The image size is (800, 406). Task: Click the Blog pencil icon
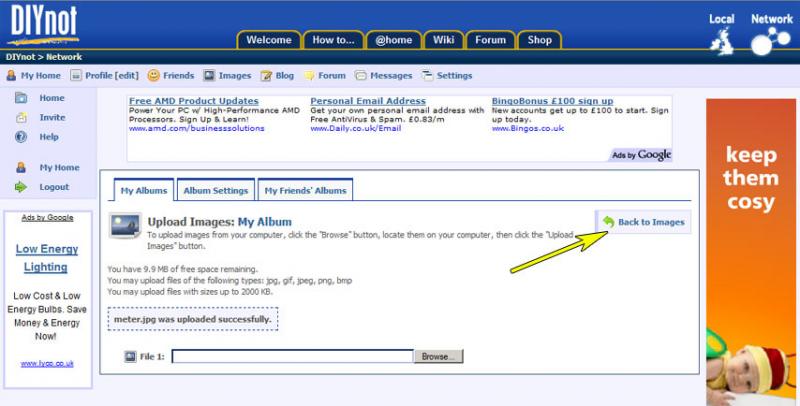(x=267, y=75)
